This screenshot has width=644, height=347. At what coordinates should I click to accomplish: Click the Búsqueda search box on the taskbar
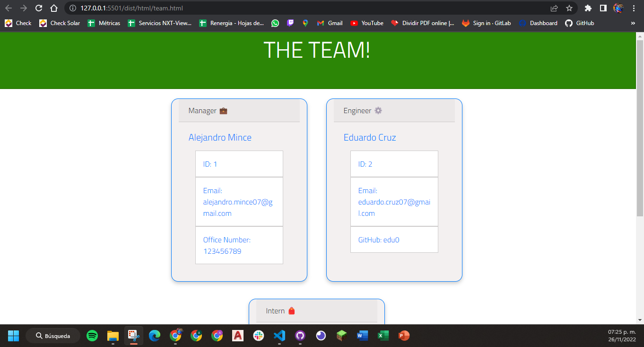point(53,336)
